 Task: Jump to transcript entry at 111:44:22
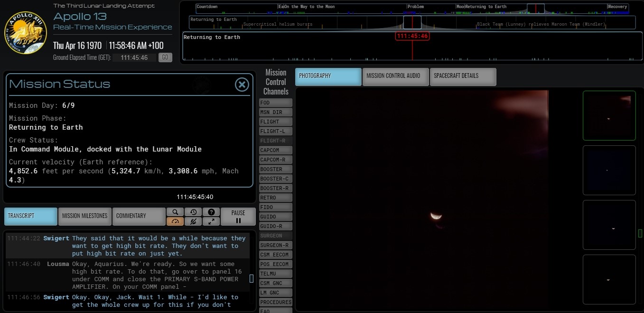pyautogui.click(x=127, y=246)
